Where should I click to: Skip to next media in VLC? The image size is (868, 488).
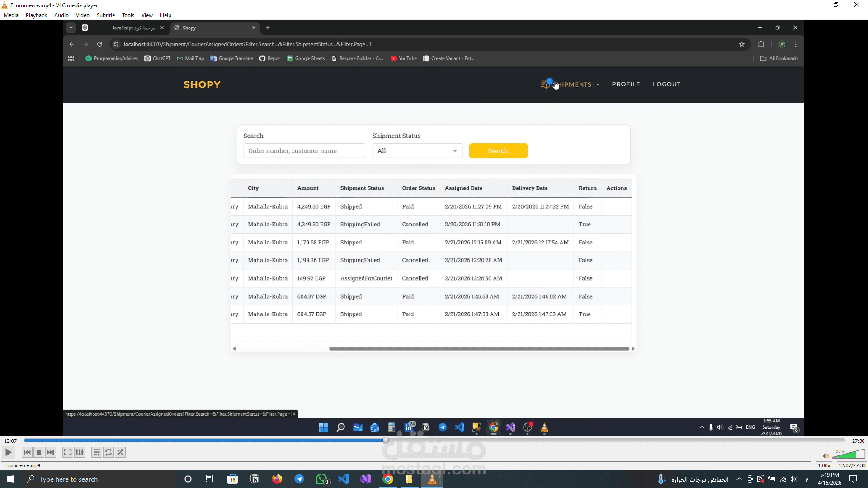point(51,452)
